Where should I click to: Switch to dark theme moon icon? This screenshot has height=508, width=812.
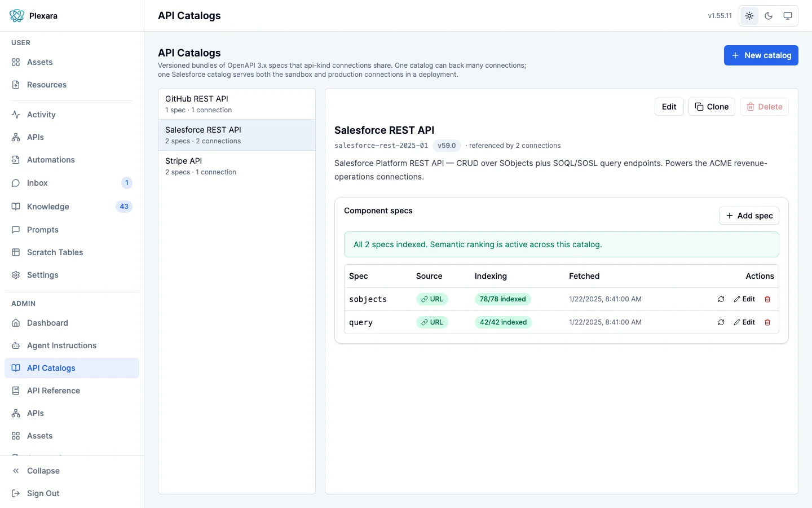pyautogui.click(x=769, y=16)
